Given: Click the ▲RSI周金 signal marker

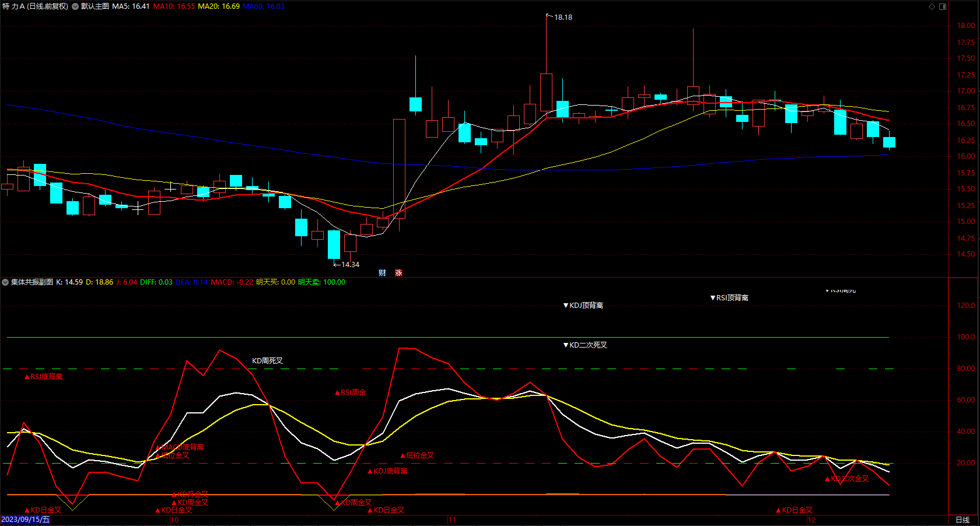Looking at the screenshot, I should click(350, 392).
